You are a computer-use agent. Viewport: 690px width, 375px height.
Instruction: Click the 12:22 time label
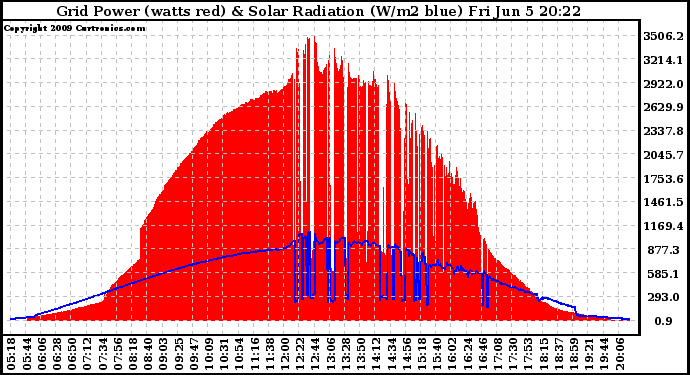pyautogui.click(x=299, y=354)
